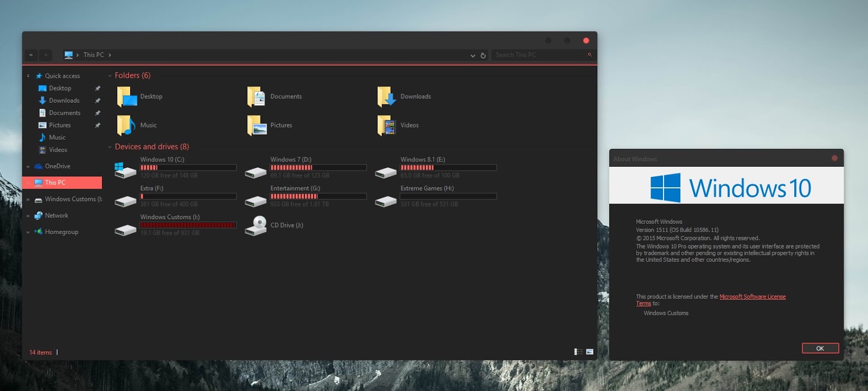Collapse the Folders (6) group
Screen dimensions: 868x391
click(110, 76)
